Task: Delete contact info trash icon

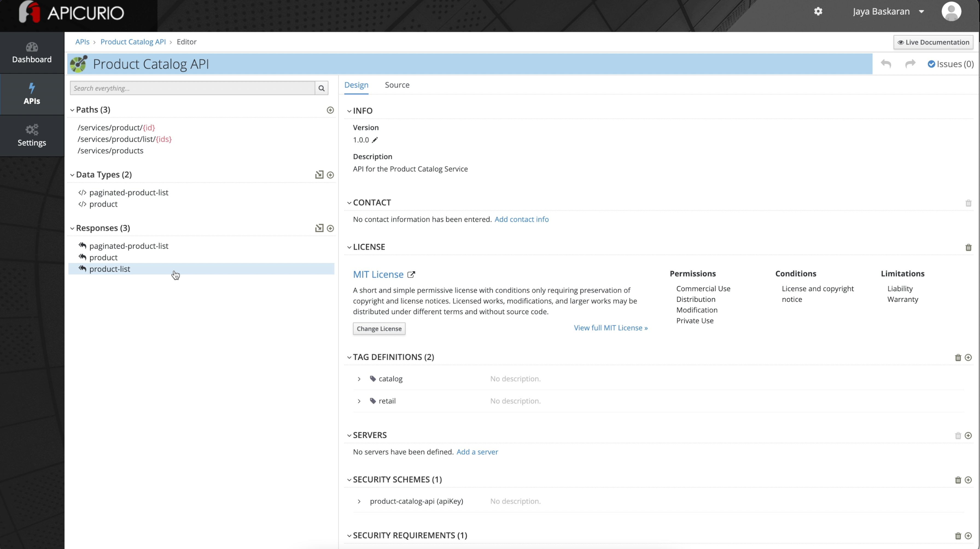Action: (968, 203)
